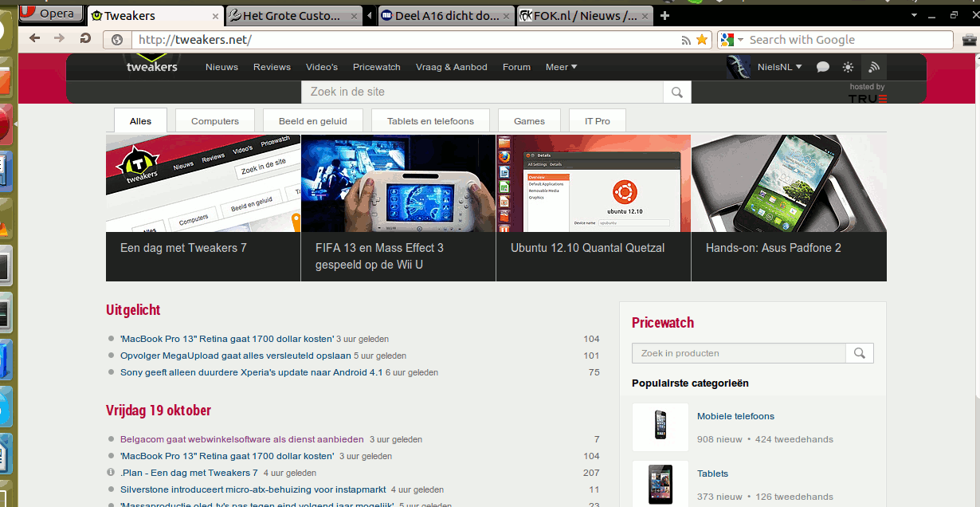This screenshot has height=507, width=980.
Task: Open Ubuntu 12.10 Quantal Quetzal thumbnail
Action: pos(594,183)
